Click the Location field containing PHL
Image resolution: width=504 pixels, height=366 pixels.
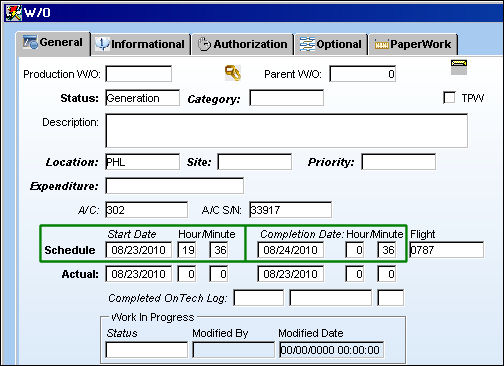pos(143,162)
